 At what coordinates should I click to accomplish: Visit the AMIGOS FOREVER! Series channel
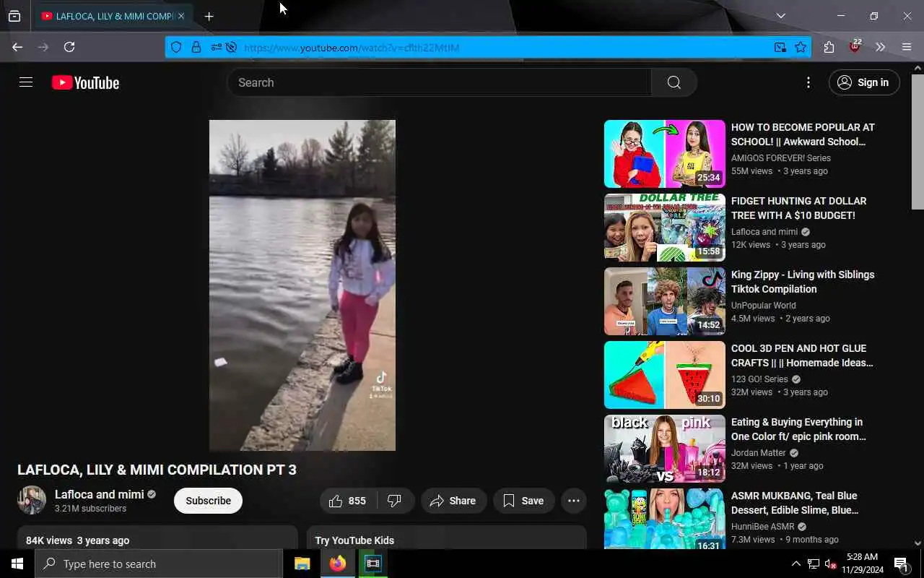[x=780, y=158]
